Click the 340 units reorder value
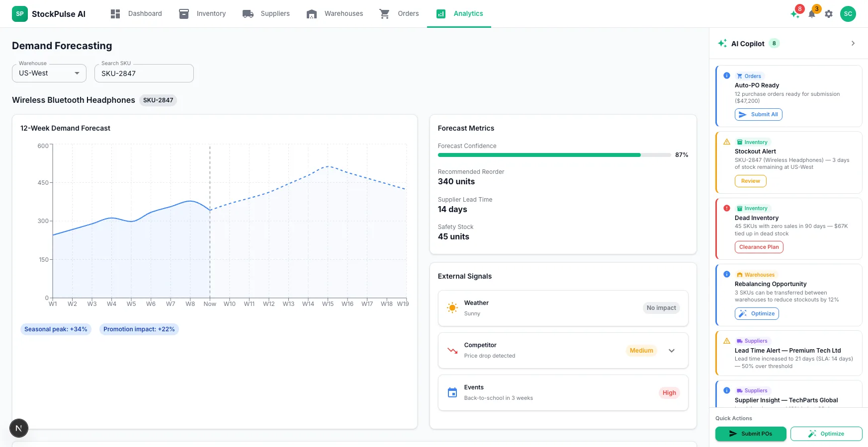The height and width of the screenshot is (447, 868). (x=456, y=182)
